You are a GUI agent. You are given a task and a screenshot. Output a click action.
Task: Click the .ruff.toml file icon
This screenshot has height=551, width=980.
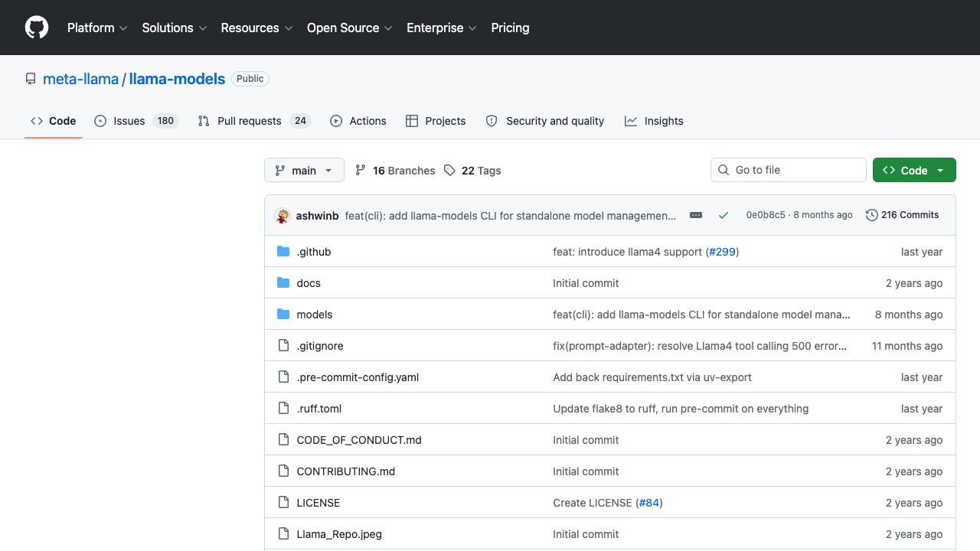pos(283,409)
